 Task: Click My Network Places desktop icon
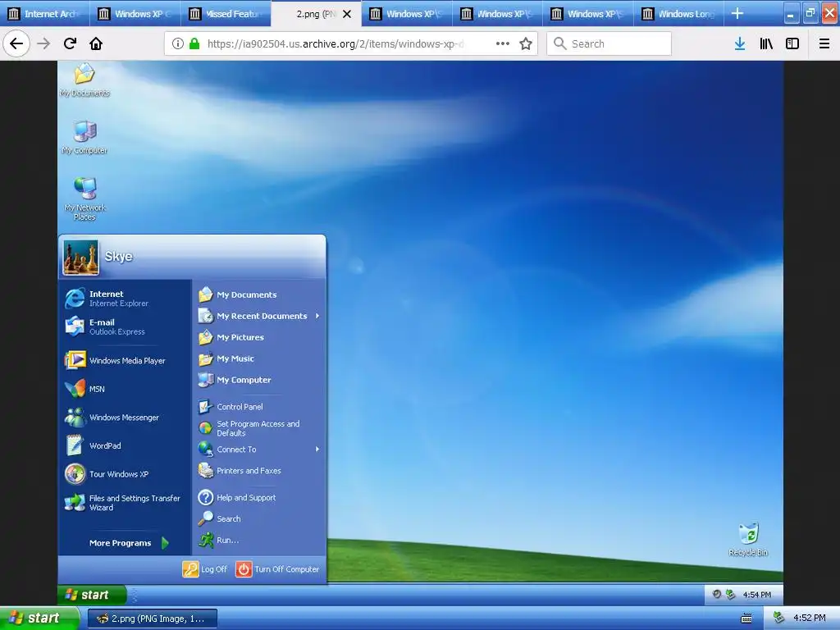(84, 199)
